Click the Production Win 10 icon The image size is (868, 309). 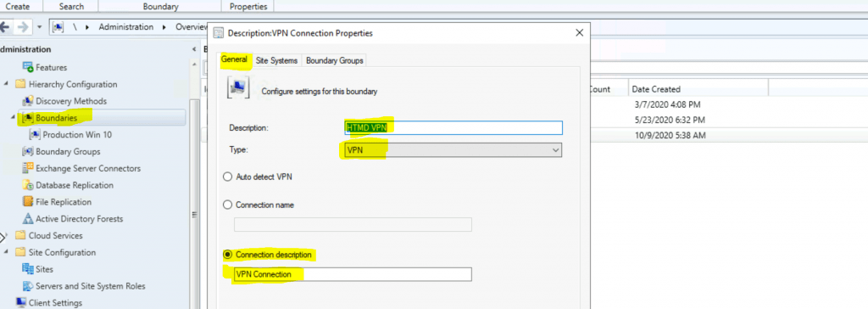point(35,134)
